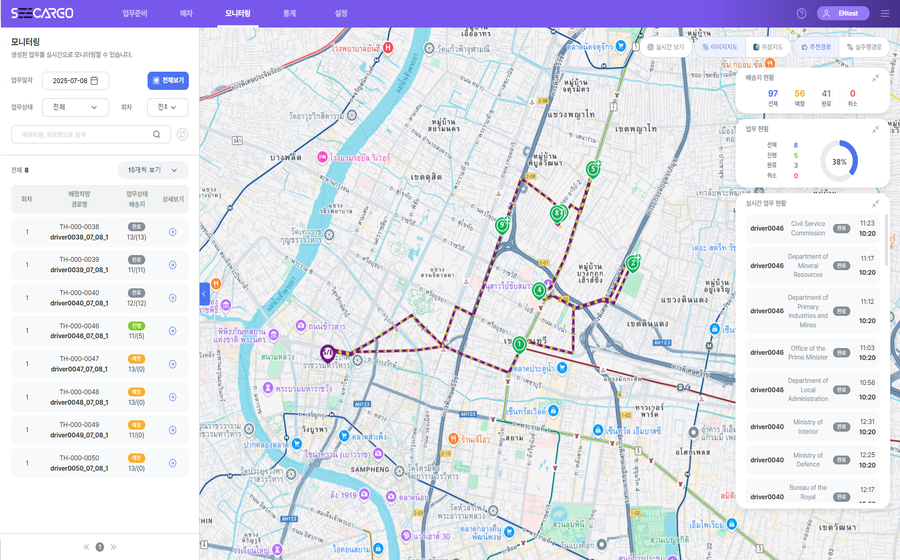
Task: Toggle the 실주행경로 route display
Action: tap(865, 46)
